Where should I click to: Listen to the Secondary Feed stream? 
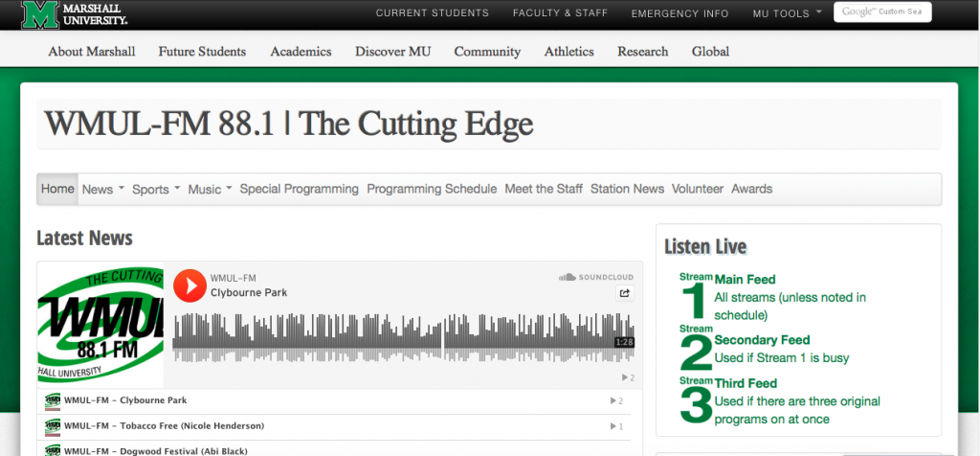click(x=762, y=340)
